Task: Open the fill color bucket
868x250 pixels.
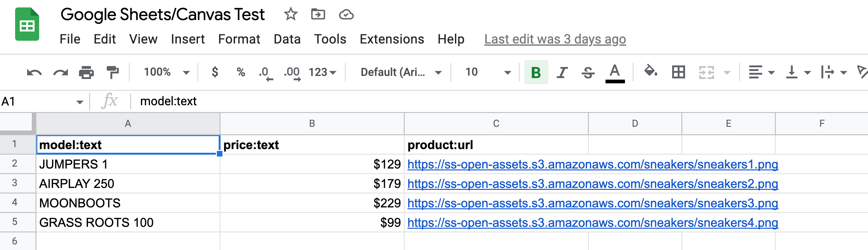Action: point(651,71)
